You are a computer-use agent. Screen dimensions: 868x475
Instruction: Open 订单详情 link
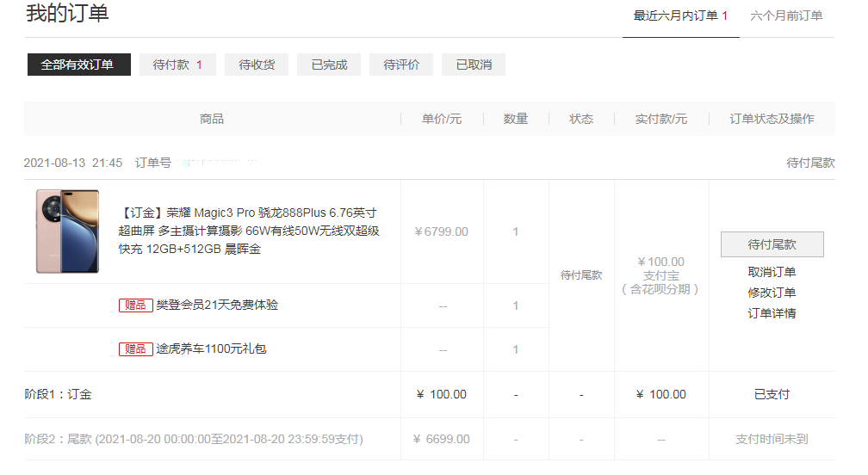click(x=772, y=313)
